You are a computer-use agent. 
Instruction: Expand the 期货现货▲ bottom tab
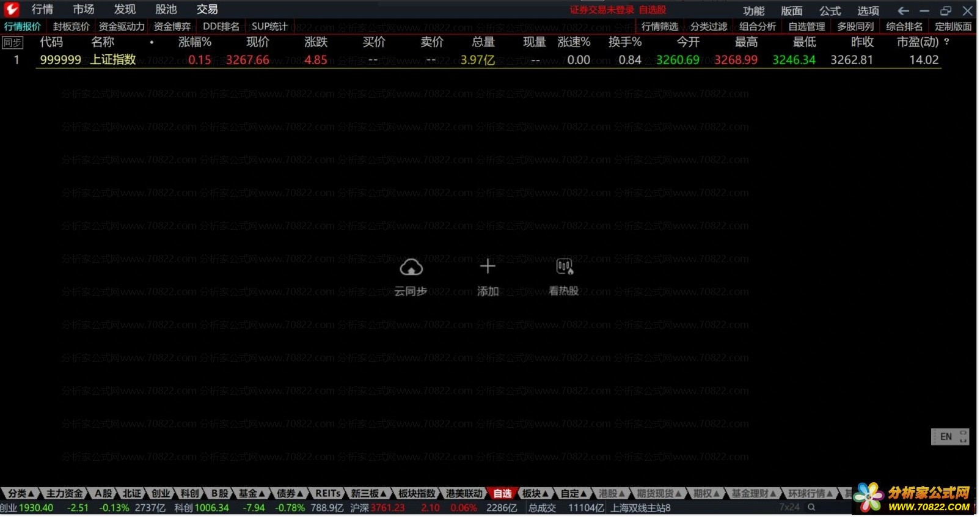659,493
